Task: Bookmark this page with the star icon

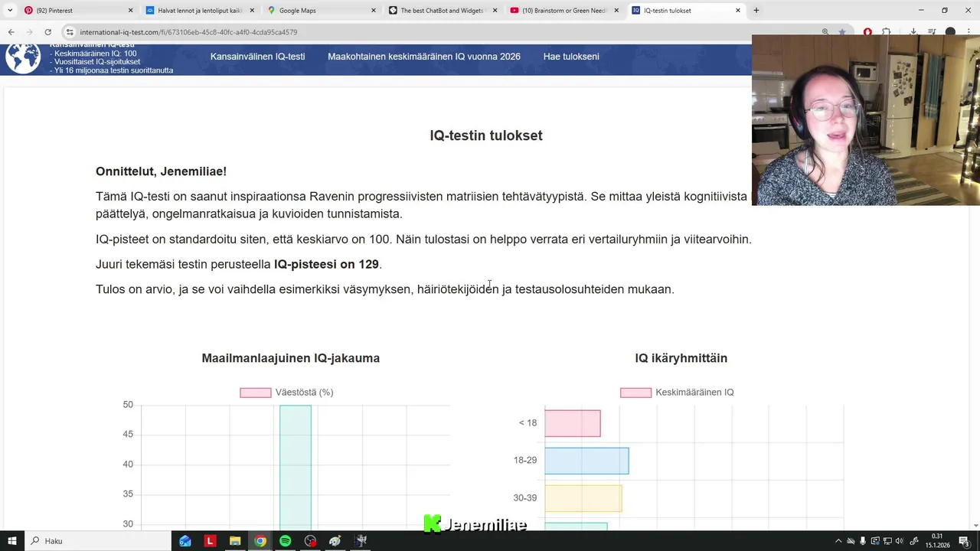Action: 842,32
